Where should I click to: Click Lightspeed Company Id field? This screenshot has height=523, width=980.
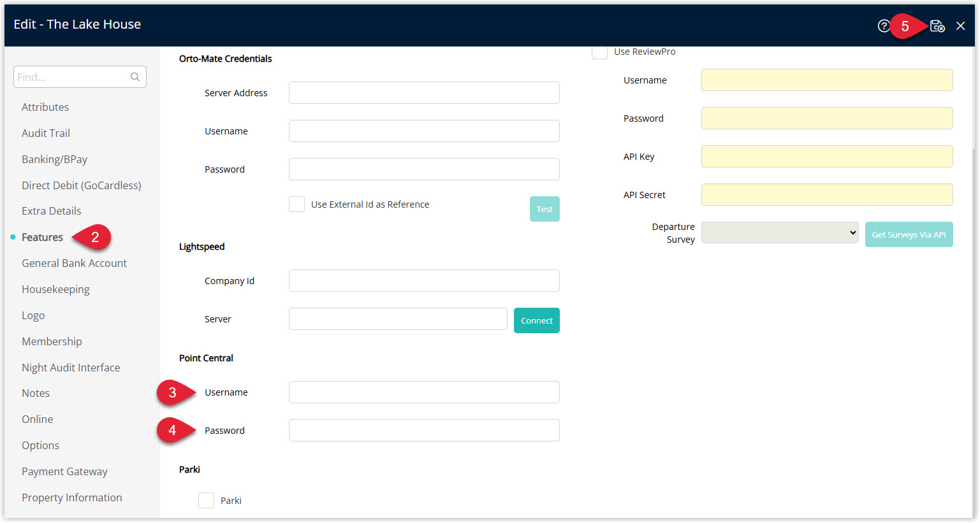coord(424,281)
